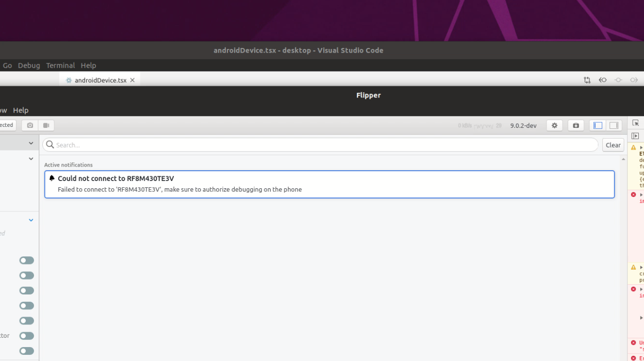Toggle the right sidebar layout button
This screenshot has height=361, width=644.
[x=614, y=125]
